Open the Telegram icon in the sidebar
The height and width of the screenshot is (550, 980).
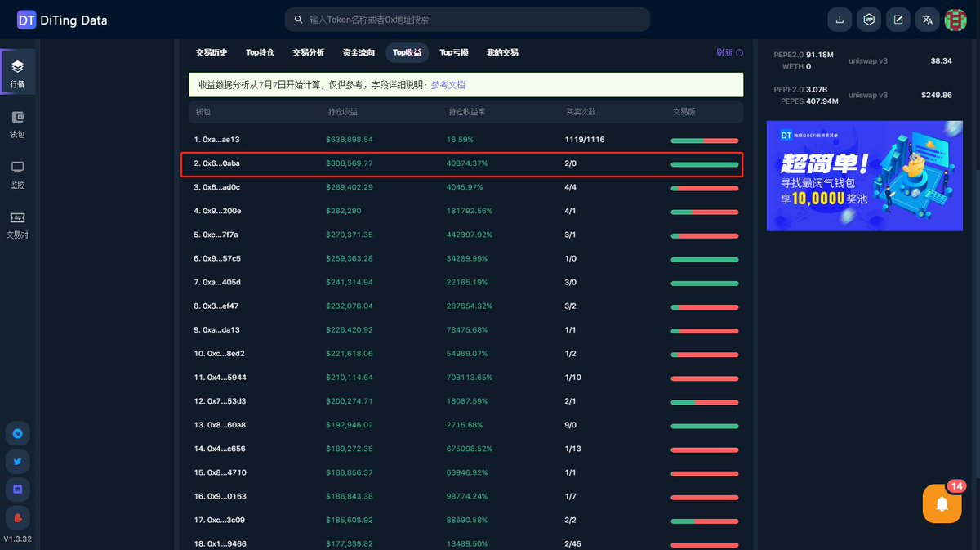[x=18, y=433]
